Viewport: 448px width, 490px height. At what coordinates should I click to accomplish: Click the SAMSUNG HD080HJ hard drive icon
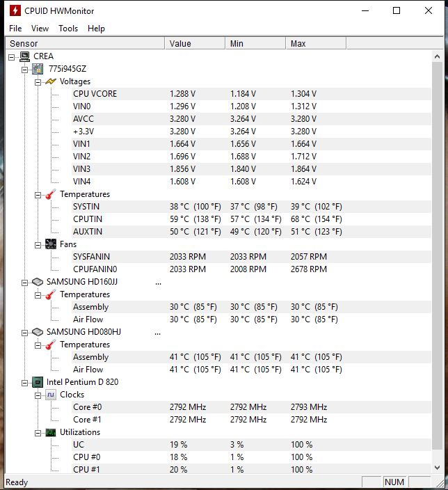pyautogui.click(x=38, y=332)
